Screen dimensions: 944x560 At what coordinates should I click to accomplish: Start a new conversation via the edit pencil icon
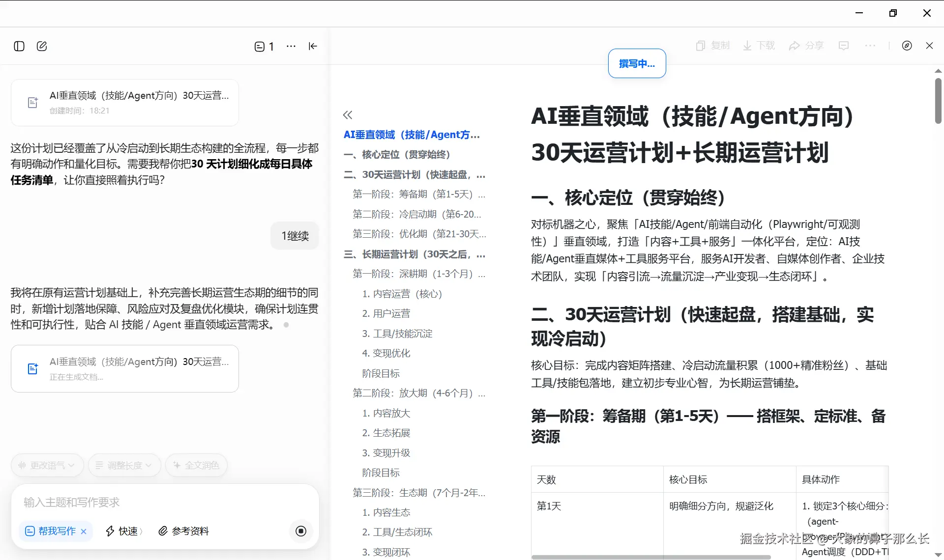42,46
